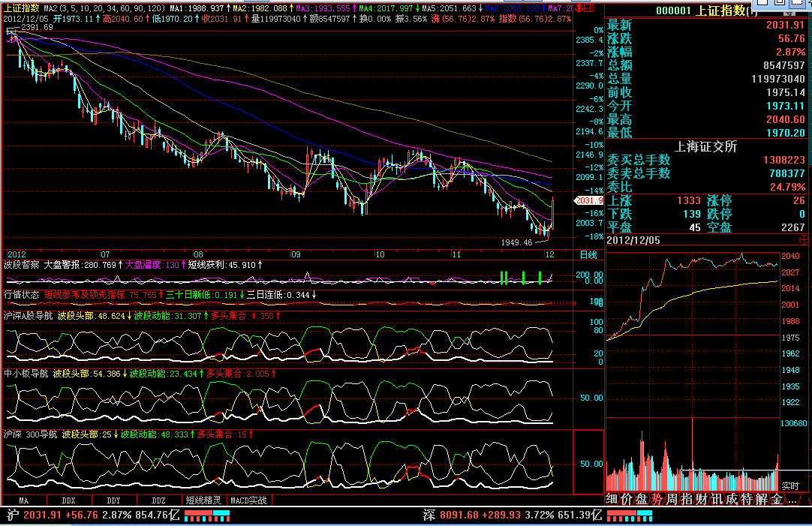This screenshot has width=812, height=526.
Task: Click the 上涨 1333 count
Action: [x=689, y=200]
